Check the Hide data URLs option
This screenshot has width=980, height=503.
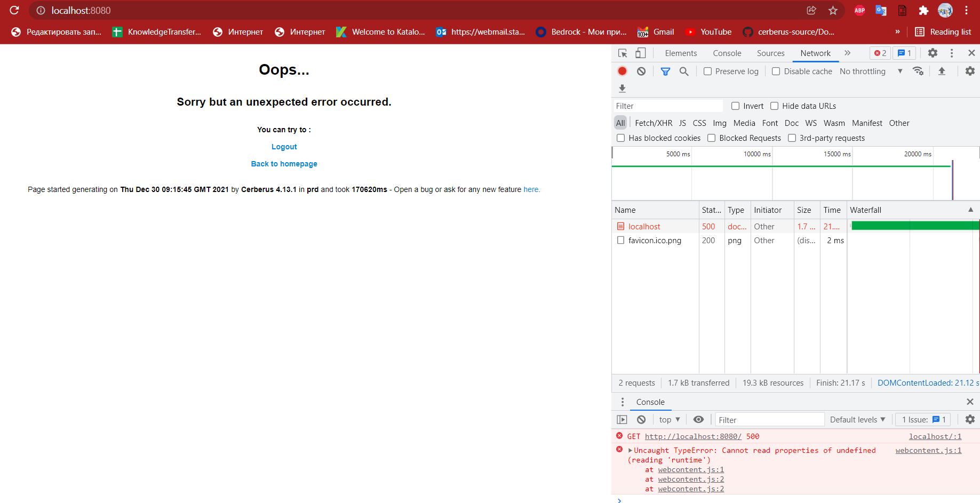[774, 106]
